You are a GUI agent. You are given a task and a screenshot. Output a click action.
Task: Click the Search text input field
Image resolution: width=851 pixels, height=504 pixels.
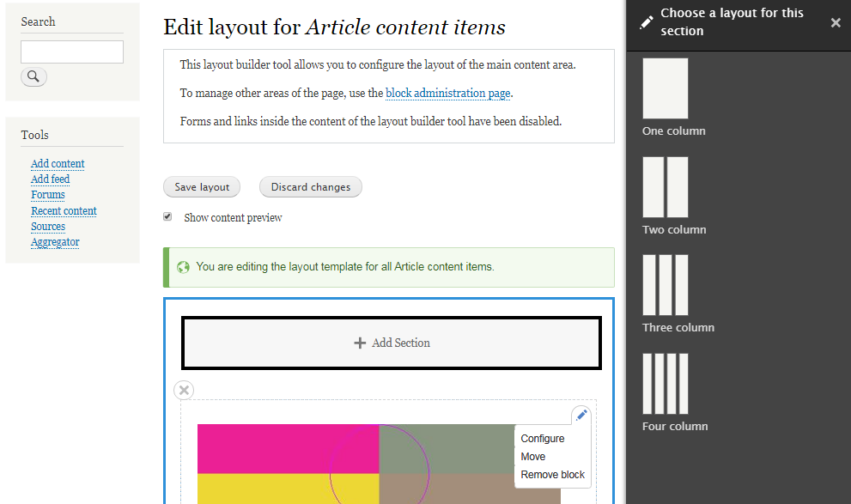[x=72, y=52]
